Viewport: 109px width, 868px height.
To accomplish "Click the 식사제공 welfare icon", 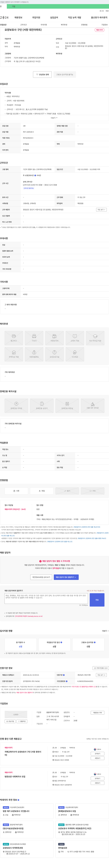I will [x=75, y=354].
